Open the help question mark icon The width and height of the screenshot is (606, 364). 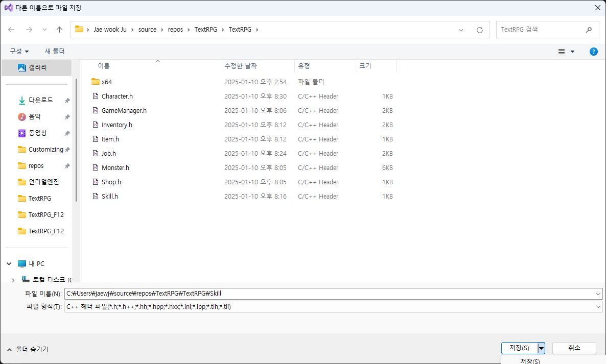(x=594, y=52)
